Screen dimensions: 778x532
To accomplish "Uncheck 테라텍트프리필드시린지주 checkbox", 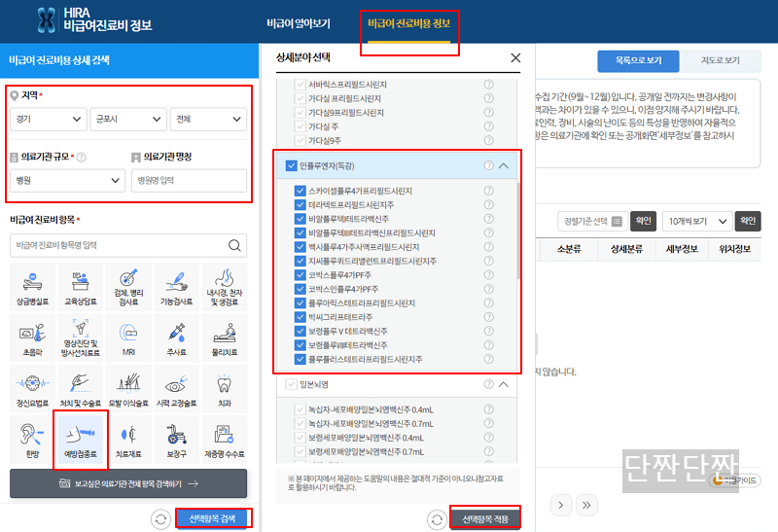I will click(300, 204).
